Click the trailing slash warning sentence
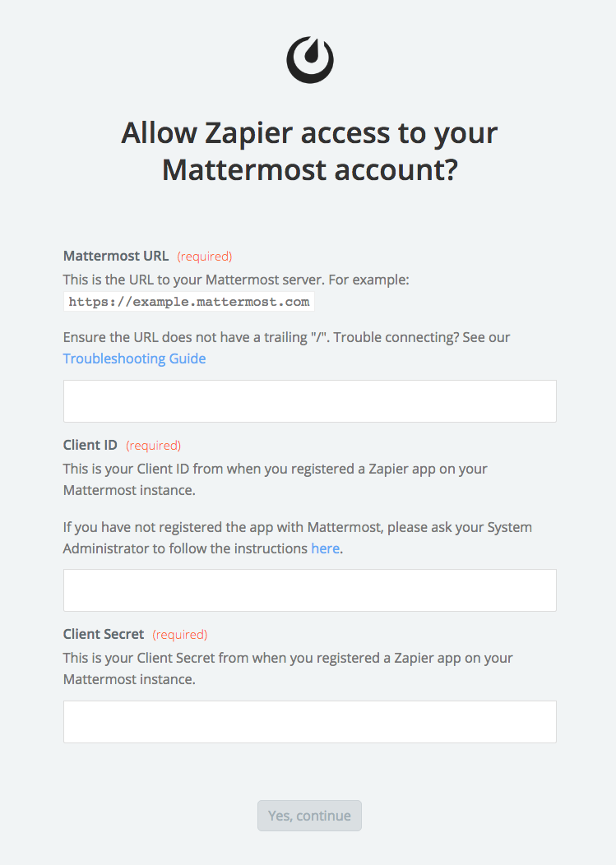 [x=286, y=337]
